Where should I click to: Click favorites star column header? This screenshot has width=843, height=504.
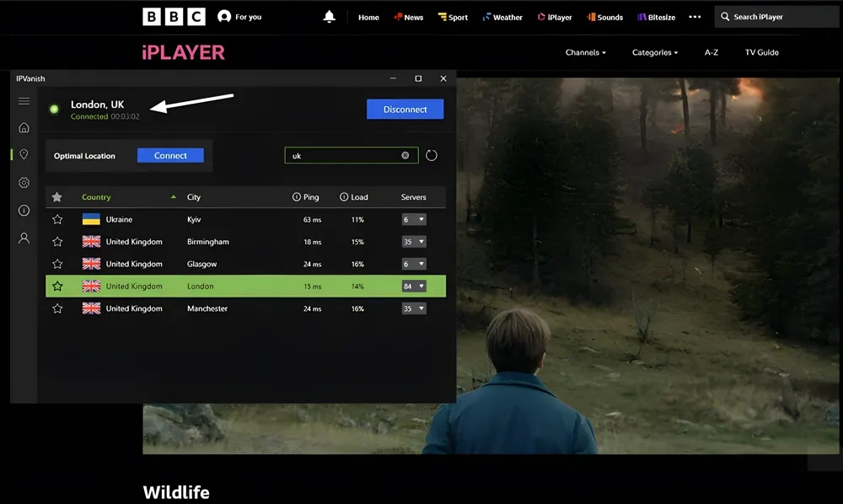(x=57, y=197)
